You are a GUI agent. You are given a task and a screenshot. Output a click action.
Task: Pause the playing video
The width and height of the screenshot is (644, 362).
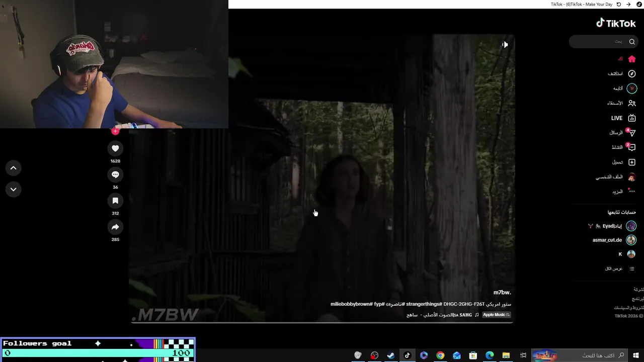point(322,178)
